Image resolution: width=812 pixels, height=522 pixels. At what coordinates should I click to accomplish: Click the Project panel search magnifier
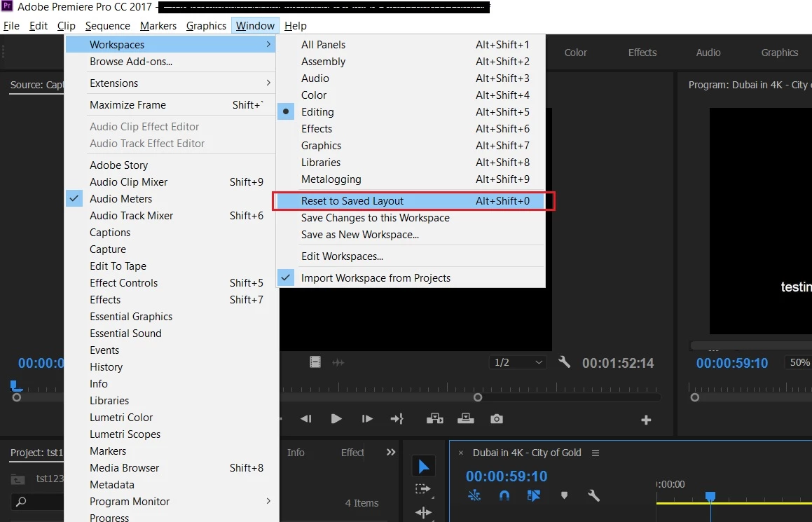(21, 501)
